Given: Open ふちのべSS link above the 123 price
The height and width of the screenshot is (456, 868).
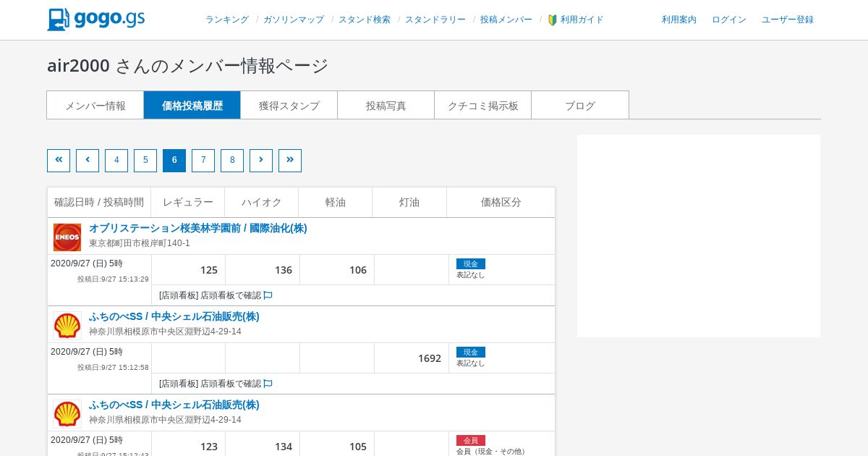Looking at the screenshot, I should click(174, 405).
